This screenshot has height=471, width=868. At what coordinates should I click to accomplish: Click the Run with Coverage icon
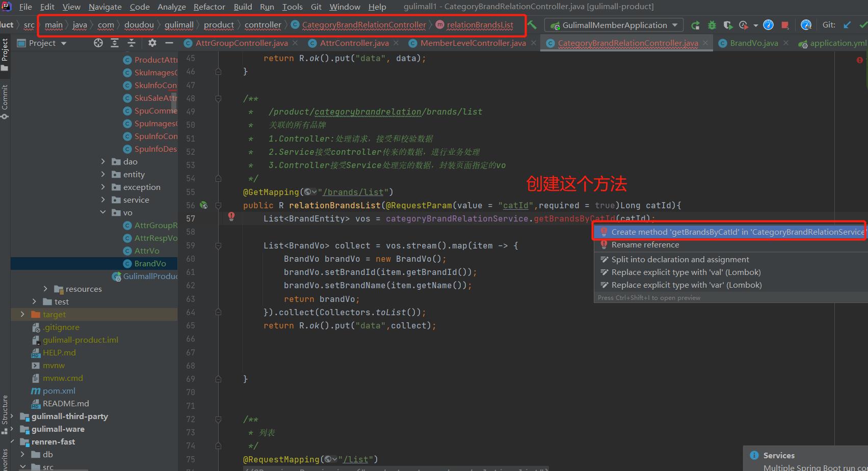728,25
